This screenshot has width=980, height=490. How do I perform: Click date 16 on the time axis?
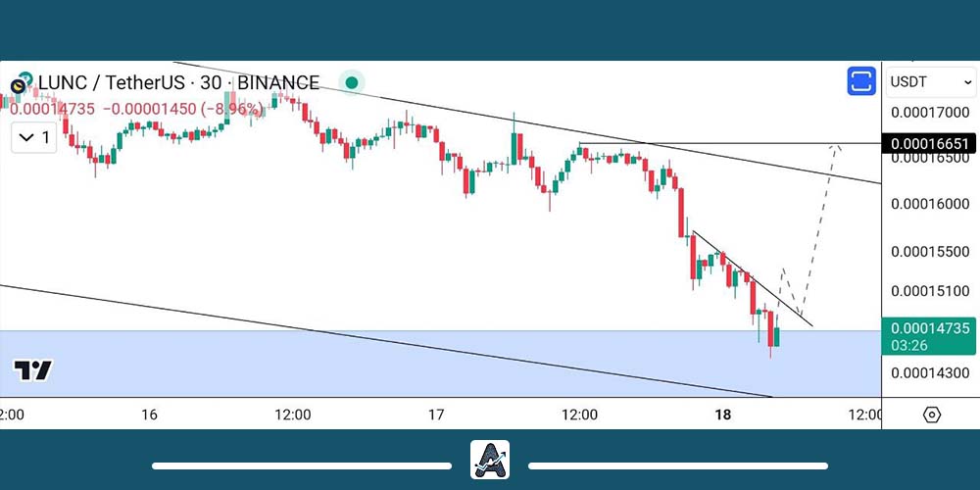coord(149,415)
